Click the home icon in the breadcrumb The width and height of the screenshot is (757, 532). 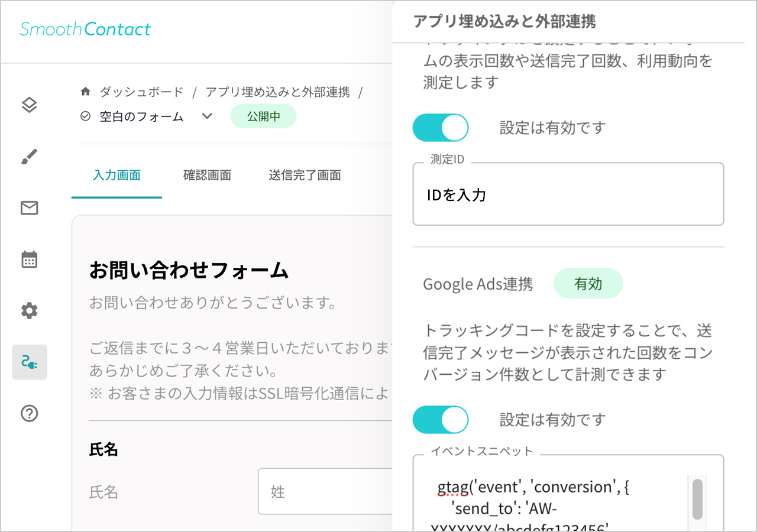[x=85, y=91]
